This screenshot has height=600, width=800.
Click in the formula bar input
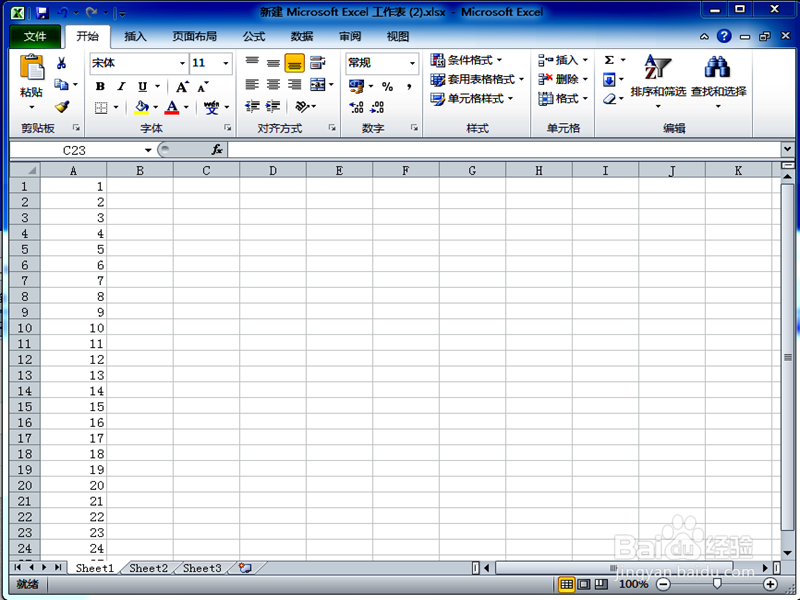pyautogui.click(x=504, y=149)
